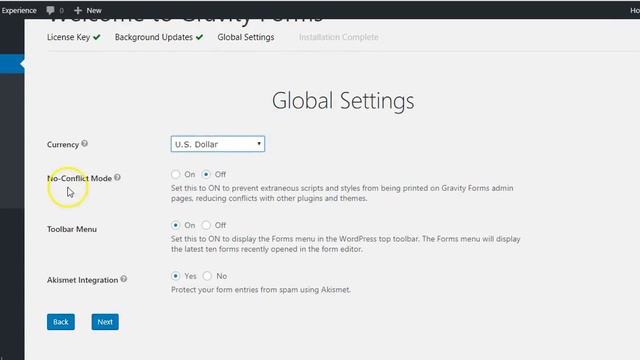Choose Yes for Akismet Integration

pos(176,276)
